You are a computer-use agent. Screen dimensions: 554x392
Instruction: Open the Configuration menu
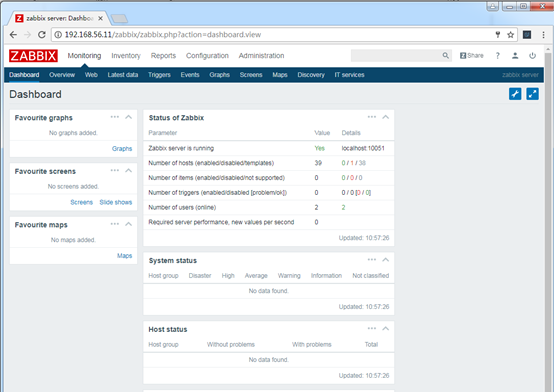[x=207, y=55]
